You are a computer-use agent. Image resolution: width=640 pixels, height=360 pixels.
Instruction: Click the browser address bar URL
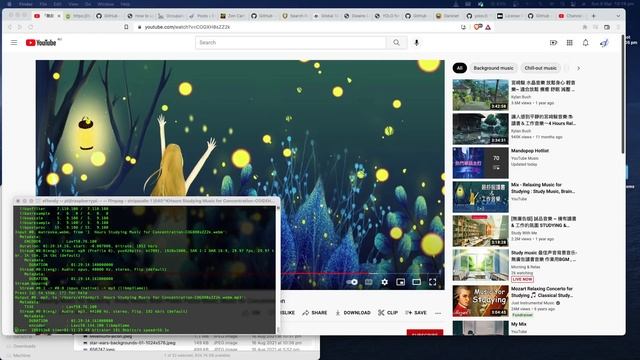(187, 27)
